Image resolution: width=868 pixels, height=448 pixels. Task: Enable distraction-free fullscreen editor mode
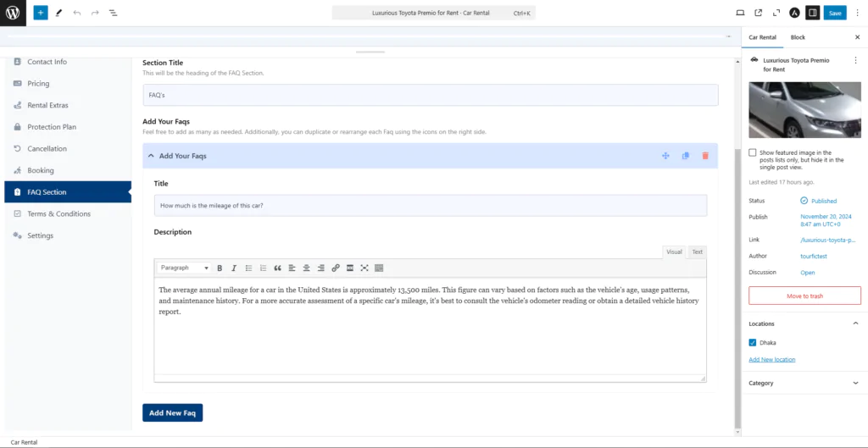coord(364,268)
